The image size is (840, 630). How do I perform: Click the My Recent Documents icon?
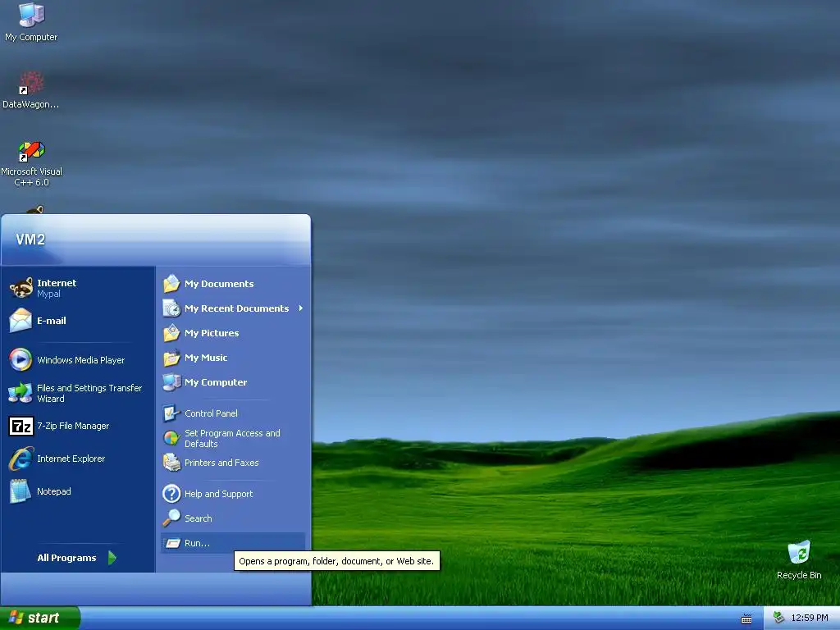click(x=171, y=308)
